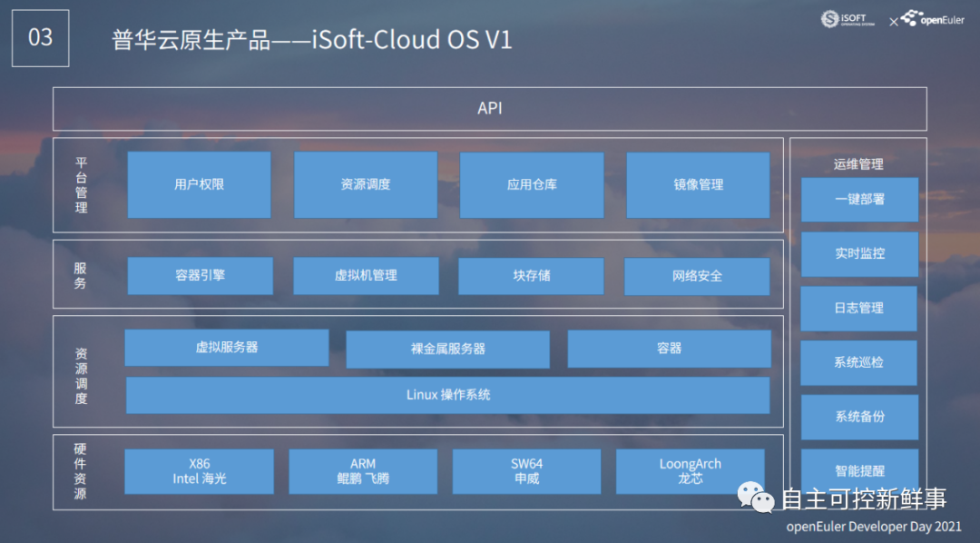Click the slide number 03 box

coord(41,38)
